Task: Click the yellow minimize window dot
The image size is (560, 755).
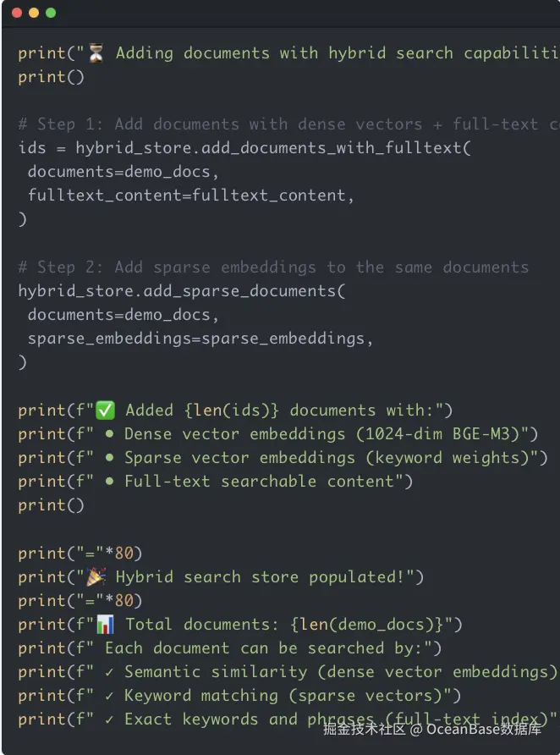Action: [x=34, y=13]
